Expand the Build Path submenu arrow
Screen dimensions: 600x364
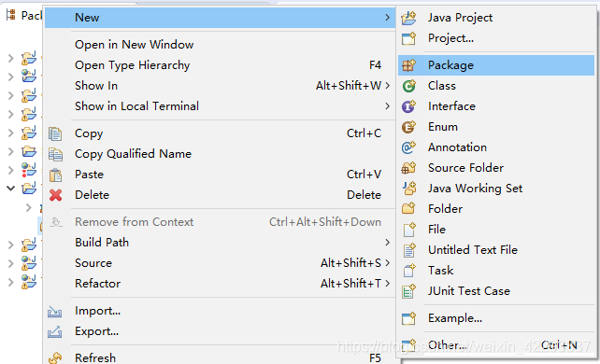(x=388, y=243)
